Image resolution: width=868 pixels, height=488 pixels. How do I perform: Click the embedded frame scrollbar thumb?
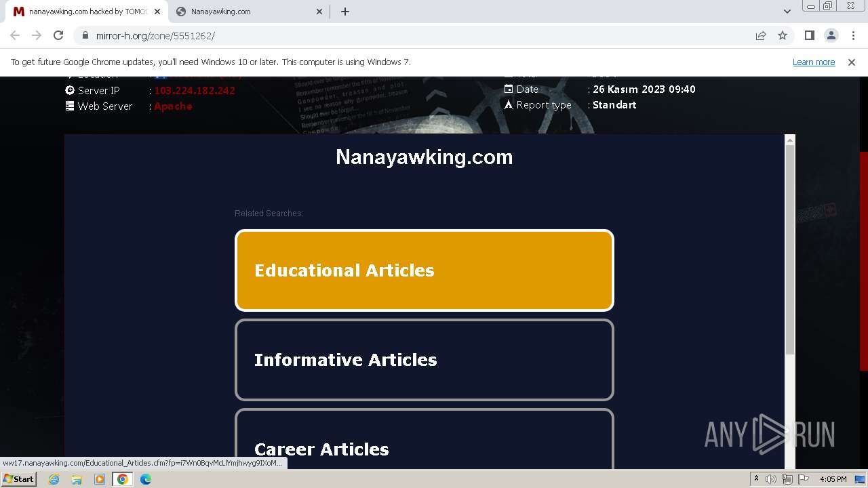pyautogui.click(x=789, y=249)
